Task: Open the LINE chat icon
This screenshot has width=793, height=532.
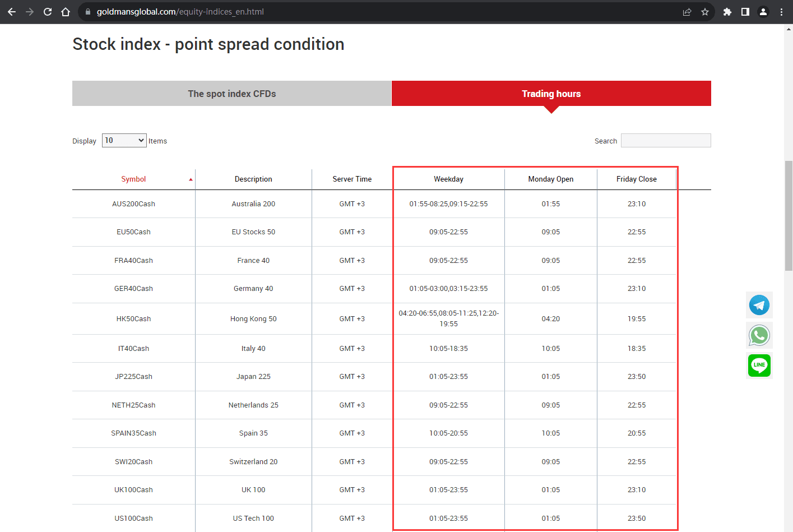Action: 759,366
